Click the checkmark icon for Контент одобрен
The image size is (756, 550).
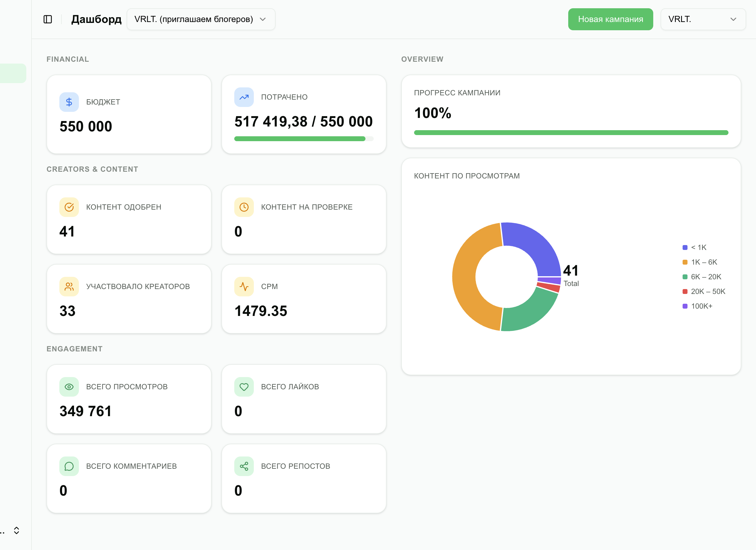69,207
